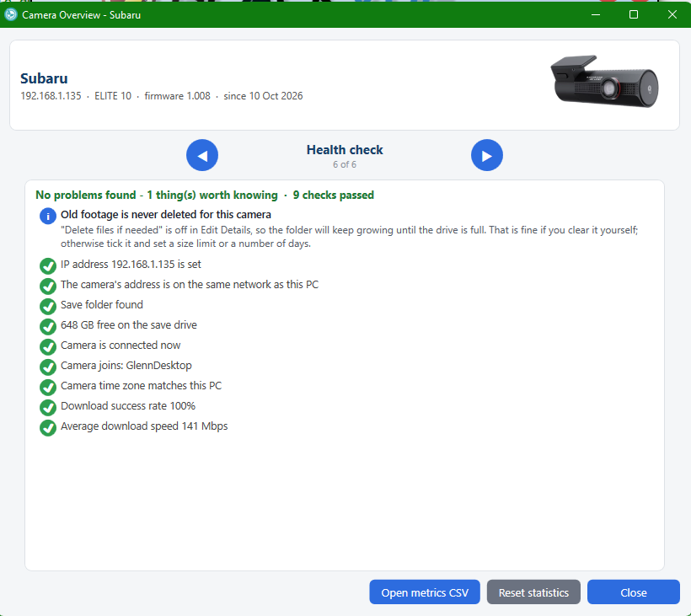This screenshot has width=691, height=616.
Task: Click the text 'Camera time zone matches this PC'
Action: pos(141,386)
